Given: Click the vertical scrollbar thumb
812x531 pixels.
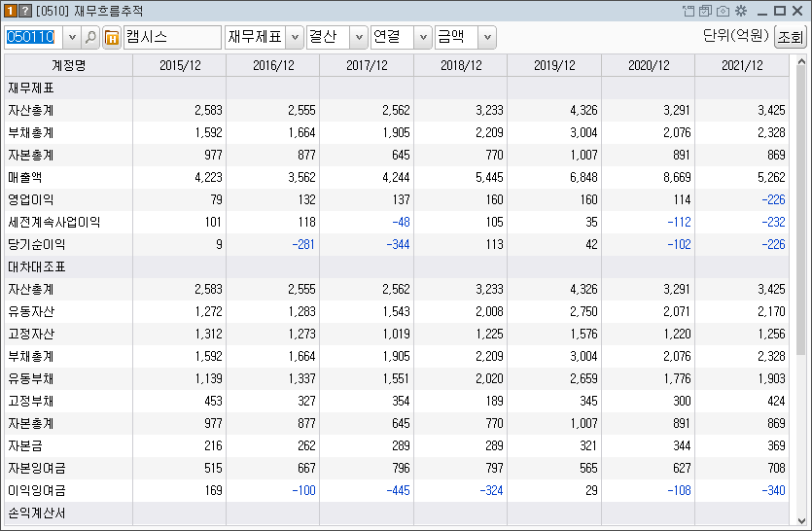Looking at the screenshot, I should point(801,210).
